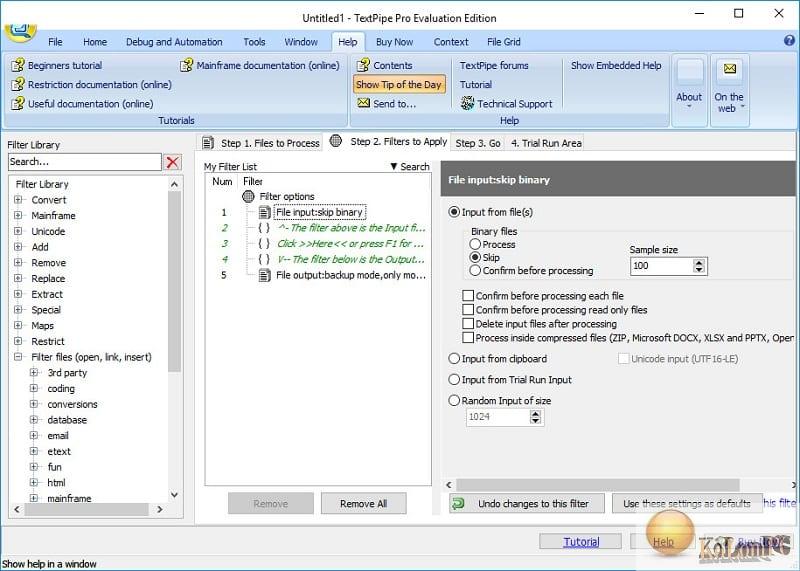
Task: Switch to Step 1. Files to Process tab
Action: (261, 143)
